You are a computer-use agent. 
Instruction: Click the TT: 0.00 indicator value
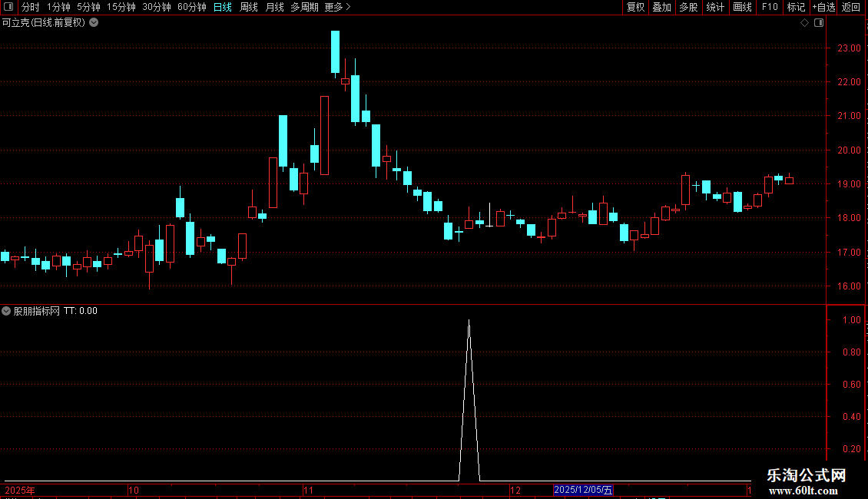pos(80,311)
